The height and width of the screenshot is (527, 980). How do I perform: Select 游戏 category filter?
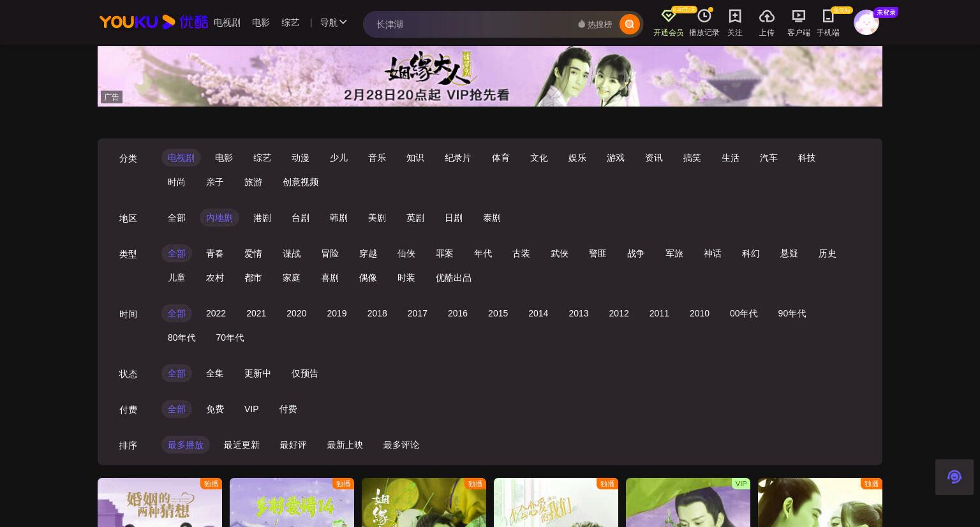point(616,158)
